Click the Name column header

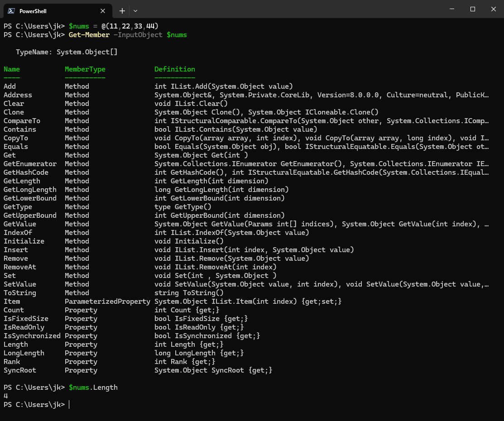click(12, 69)
